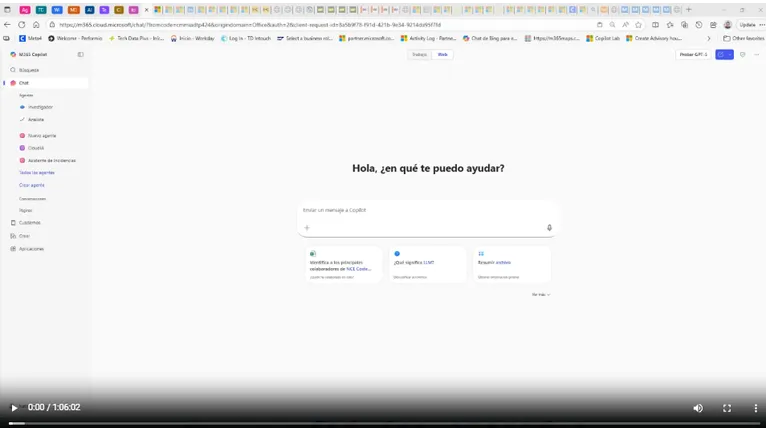
Task: Expand the Páginas section
Action: coord(25,211)
